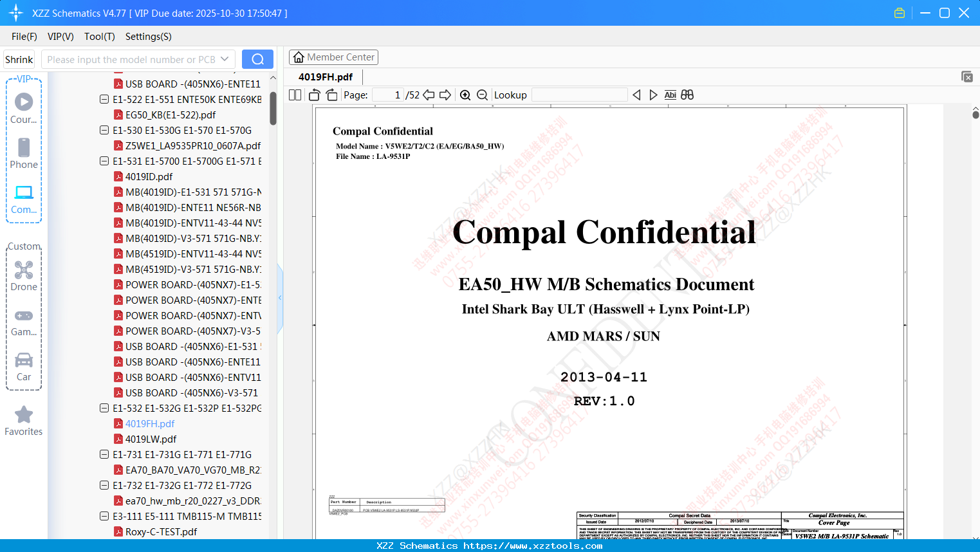This screenshot has height=552, width=980.
Task: Click the Shrink button
Action: 19,59
